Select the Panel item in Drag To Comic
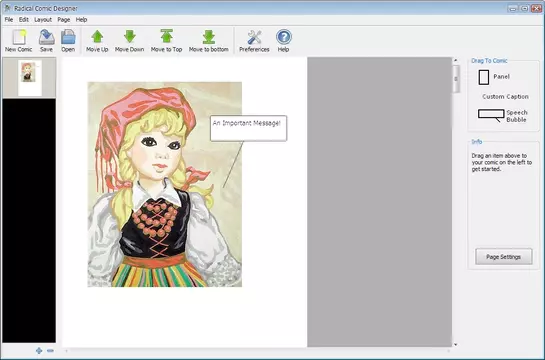The height and width of the screenshot is (360, 545). click(494, 77)
